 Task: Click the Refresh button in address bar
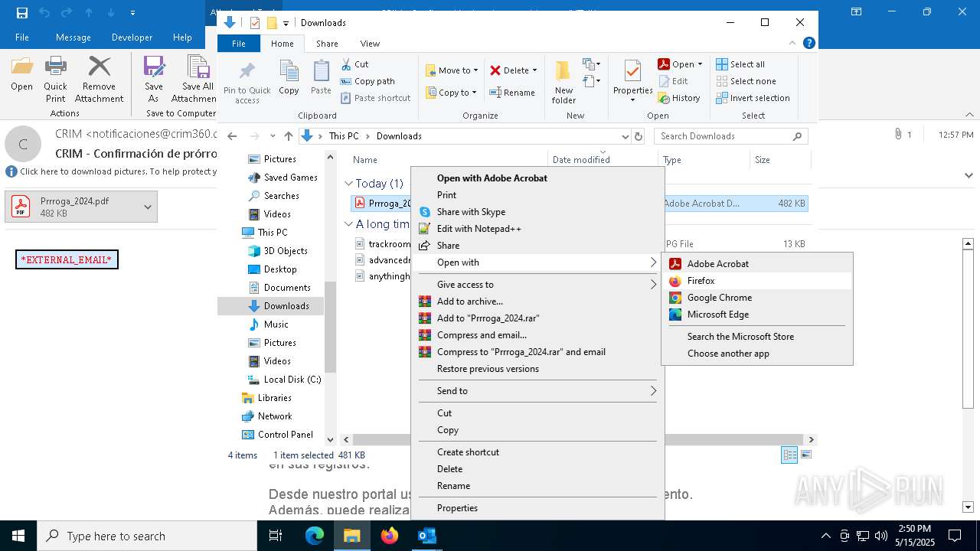[639, 136]
